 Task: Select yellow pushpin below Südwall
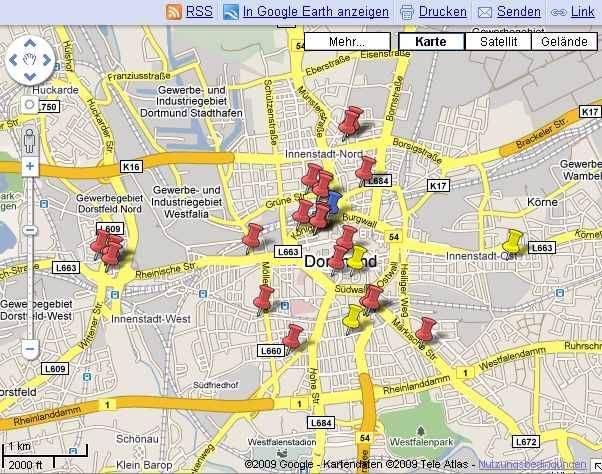351,318
